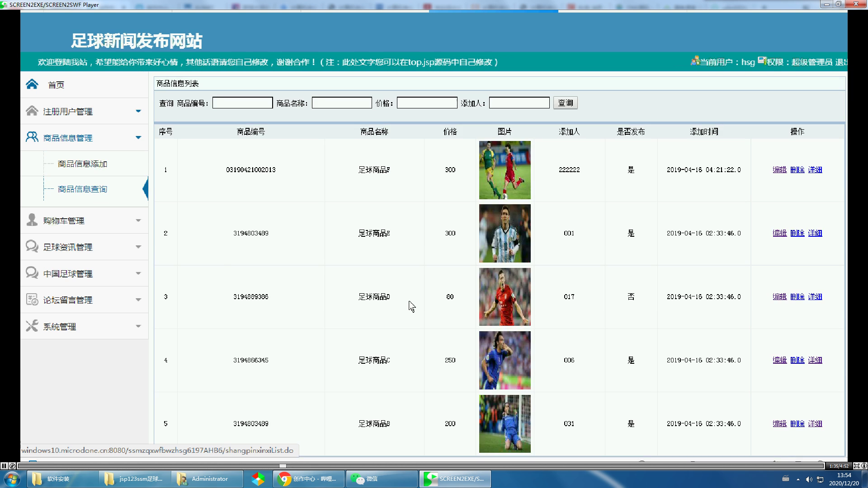Click 删除 for row 5 (添加人 031)

[797, 424]
